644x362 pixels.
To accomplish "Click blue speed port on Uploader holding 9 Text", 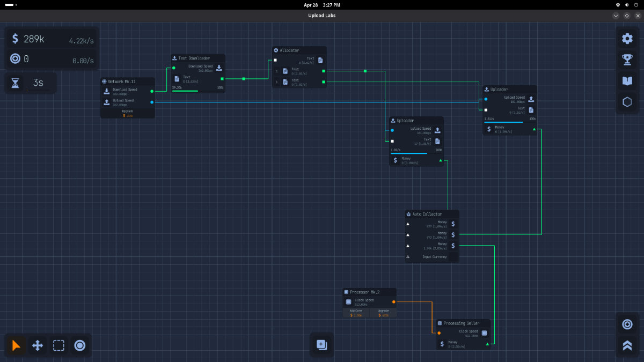I will 486,99.
